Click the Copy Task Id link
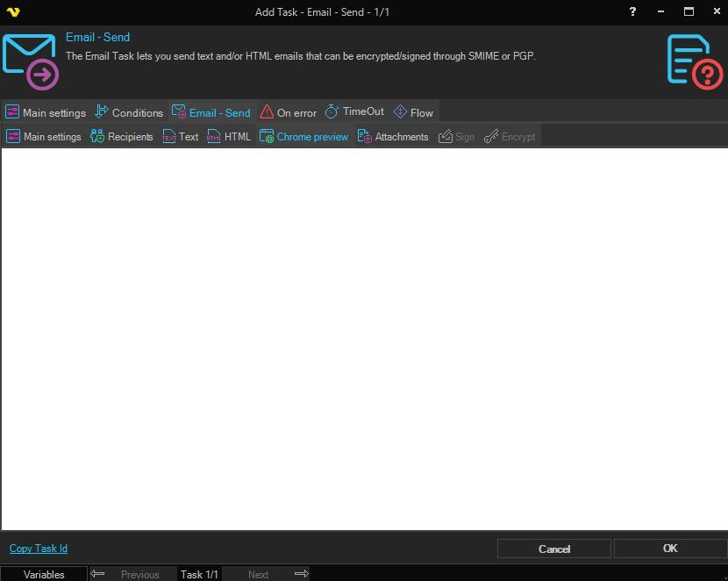 39,549
